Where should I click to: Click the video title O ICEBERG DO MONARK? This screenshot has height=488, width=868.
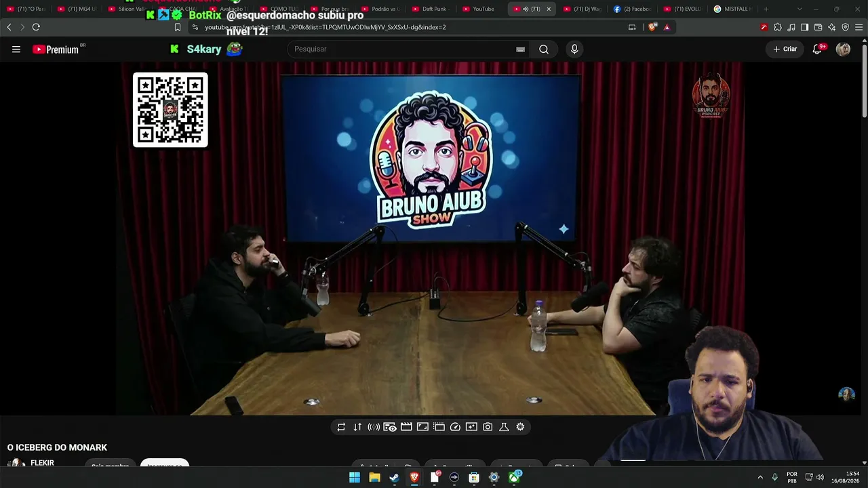(57, 447)
